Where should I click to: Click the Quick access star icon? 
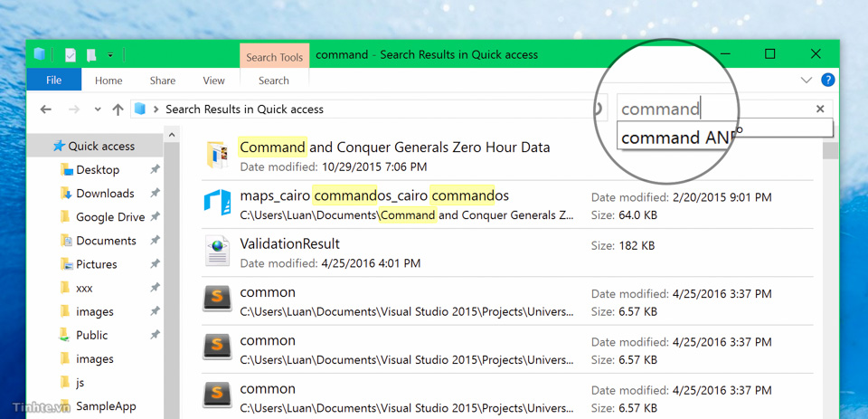59,146
